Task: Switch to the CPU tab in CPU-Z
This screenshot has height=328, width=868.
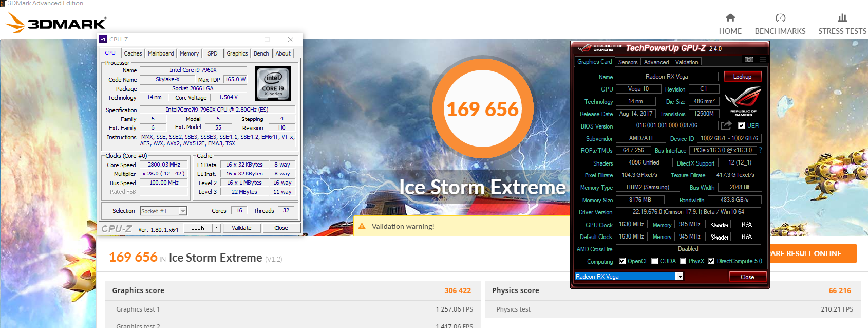Action: pyautogui.click(x=110, y=53)
